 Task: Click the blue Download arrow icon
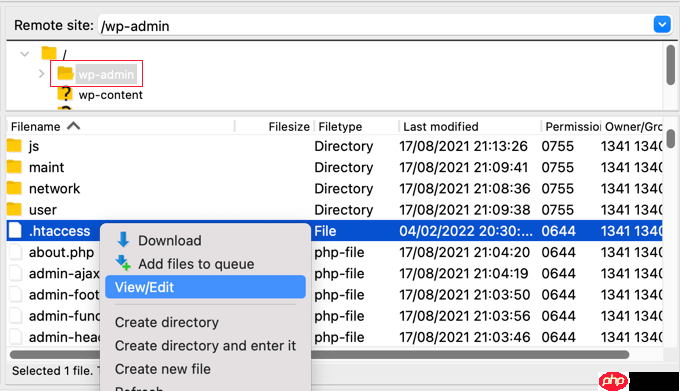(123, 239)
